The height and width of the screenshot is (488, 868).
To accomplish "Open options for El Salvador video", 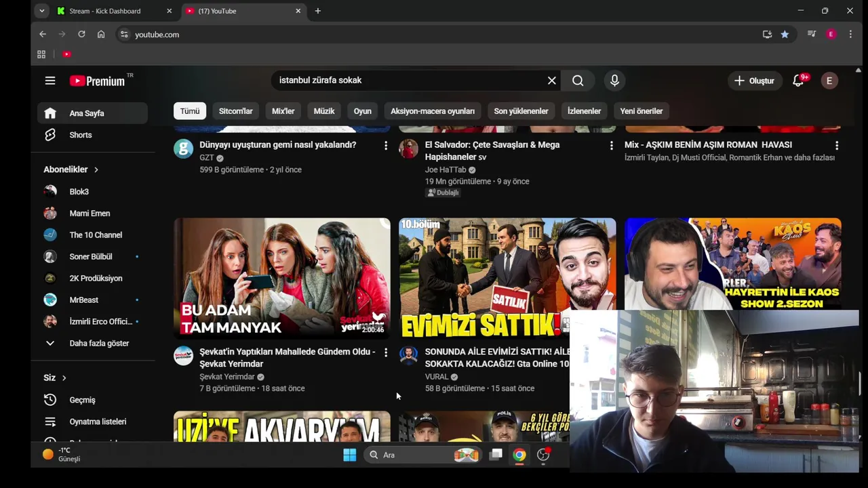I will 611,146.
